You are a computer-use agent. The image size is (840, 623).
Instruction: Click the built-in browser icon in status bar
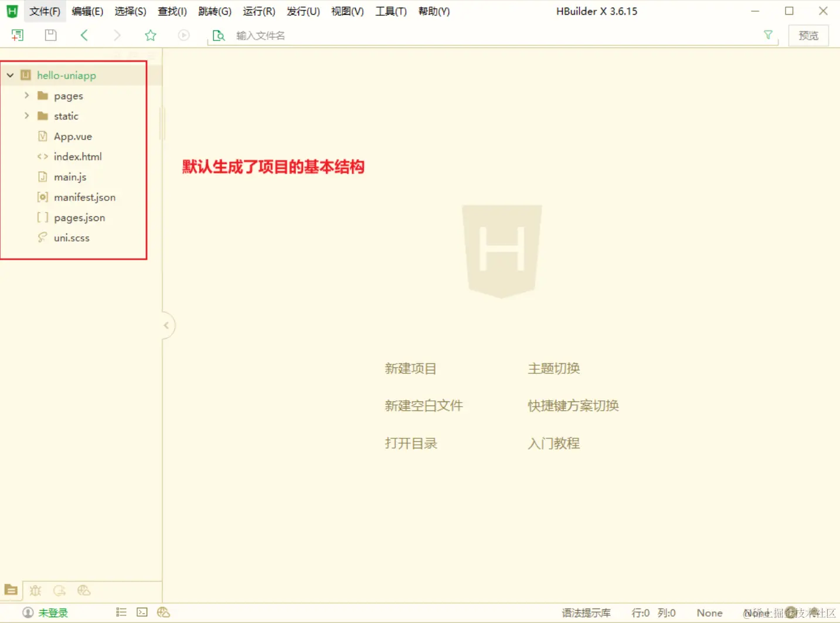pos(164,612)
